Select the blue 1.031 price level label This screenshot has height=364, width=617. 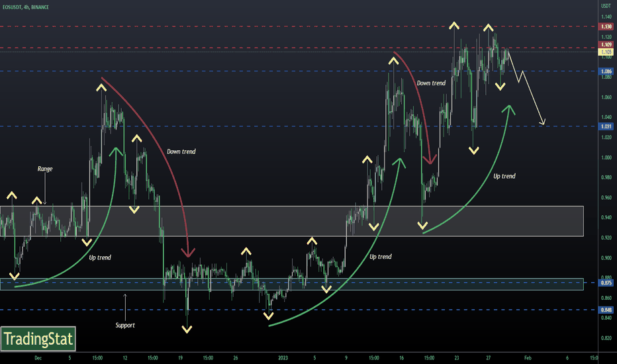pos(606,126)
